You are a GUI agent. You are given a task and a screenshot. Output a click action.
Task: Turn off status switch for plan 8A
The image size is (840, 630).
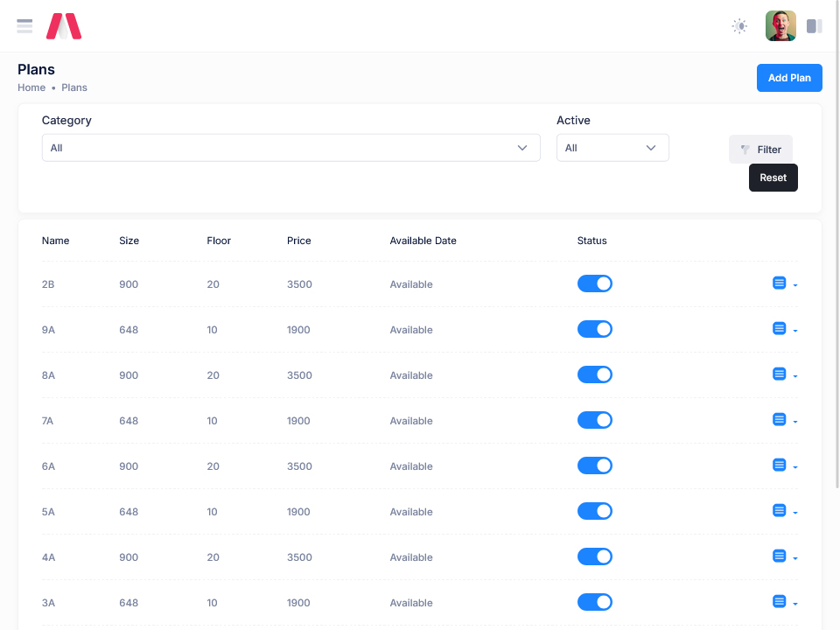pos(594,374)
